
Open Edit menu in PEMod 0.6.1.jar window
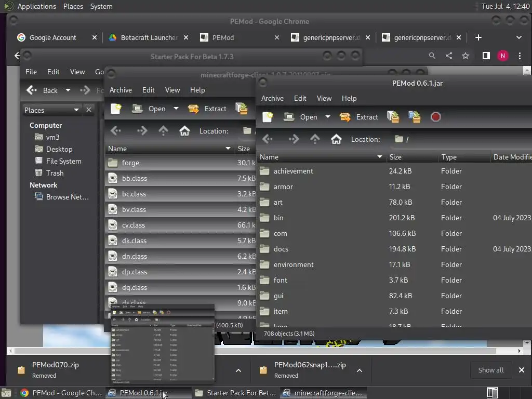(x=300, y=98)
